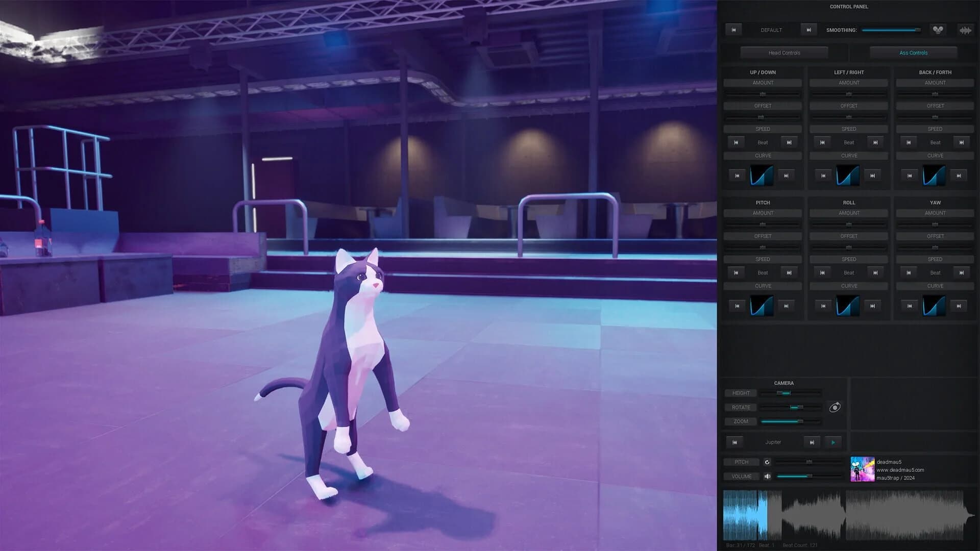Switch to the Head Controls tab
The width and height of the screenshot is (980, 551).
(784, 53)
